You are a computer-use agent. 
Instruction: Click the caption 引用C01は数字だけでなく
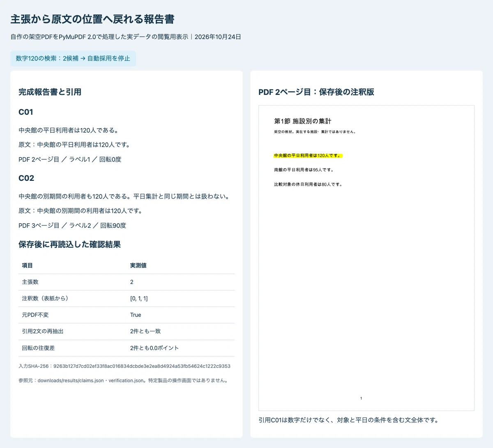coord(348,420)
